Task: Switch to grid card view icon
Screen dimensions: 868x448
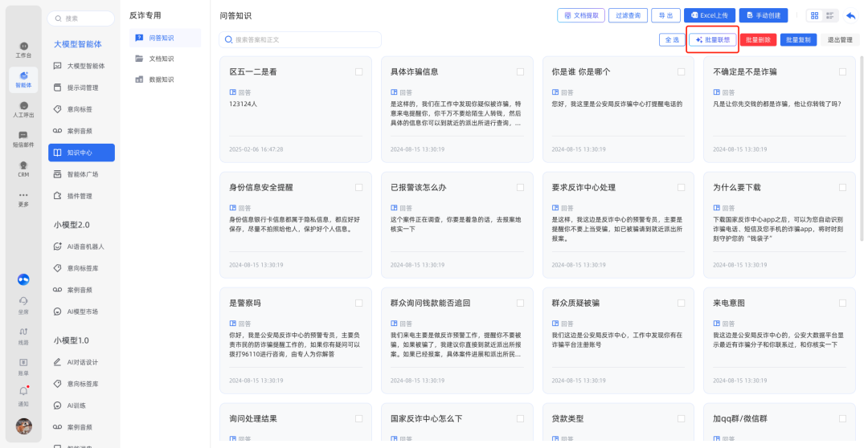Action: click(814, 15)
